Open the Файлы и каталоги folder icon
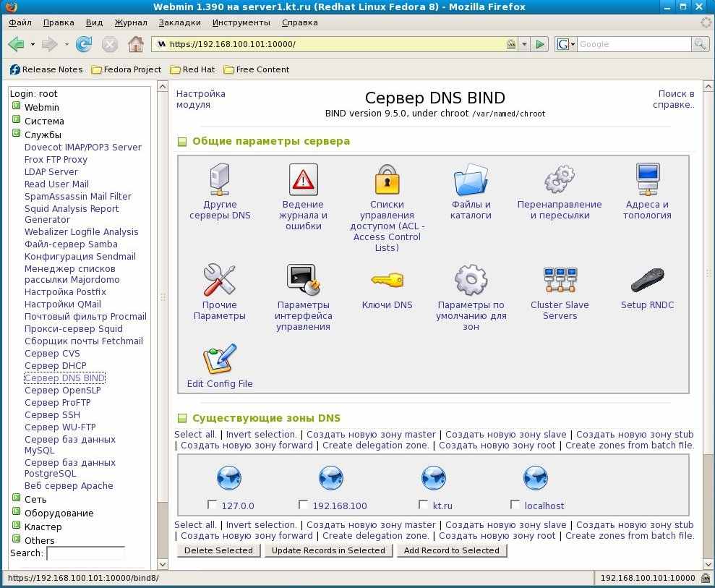 tap(471, 179)
